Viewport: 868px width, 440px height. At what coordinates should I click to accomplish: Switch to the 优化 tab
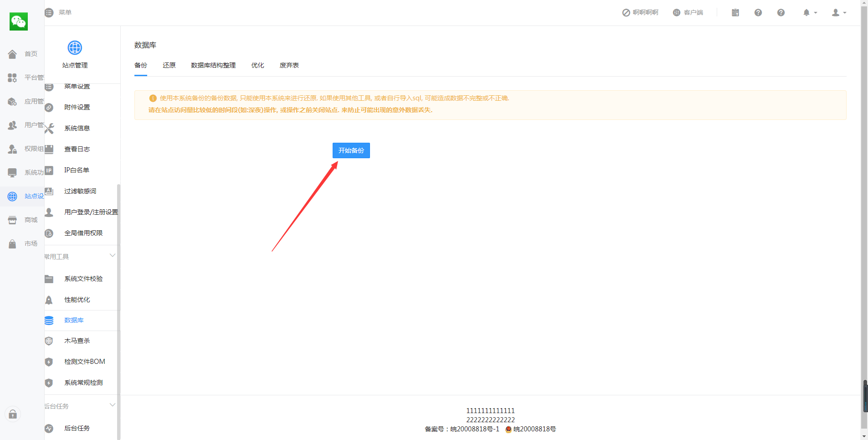pos(258,65)
